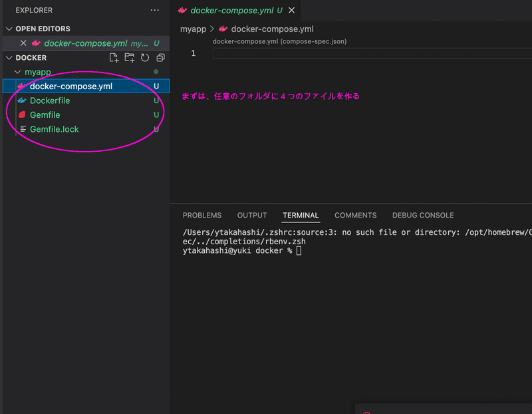
Task: Click editor line 1 text area
Action: pyautogui.click(x=372, y=53)
